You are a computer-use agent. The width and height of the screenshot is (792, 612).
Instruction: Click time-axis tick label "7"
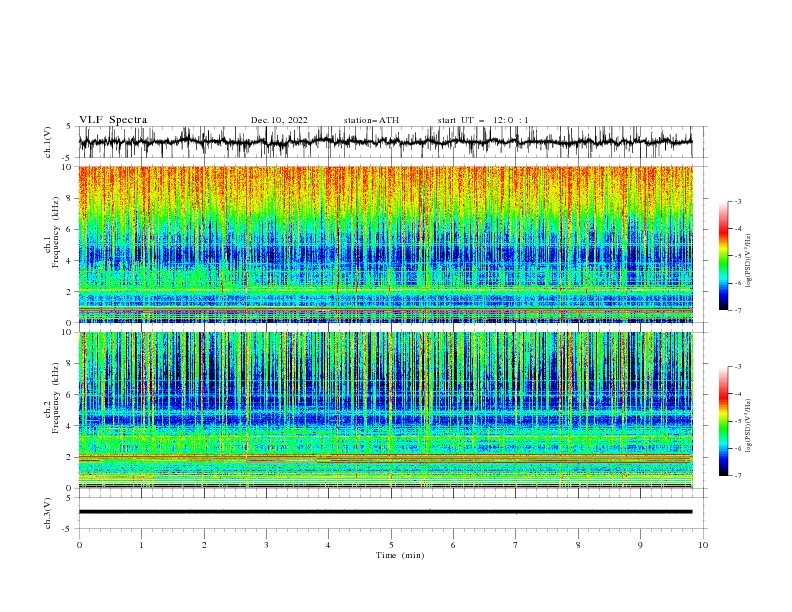(x=516, y=545)
